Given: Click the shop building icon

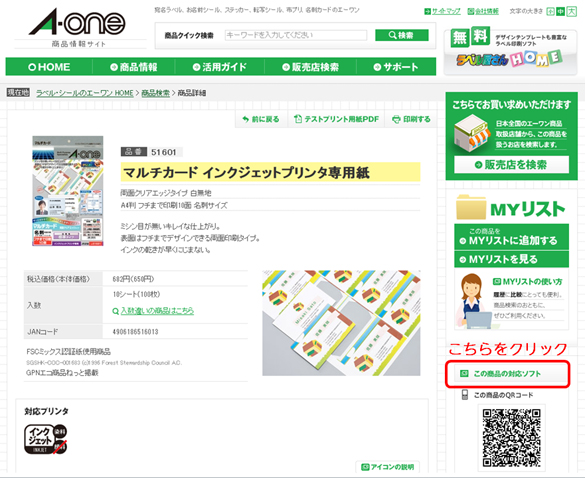Looking at the screenshot, I should click(472, 134).
